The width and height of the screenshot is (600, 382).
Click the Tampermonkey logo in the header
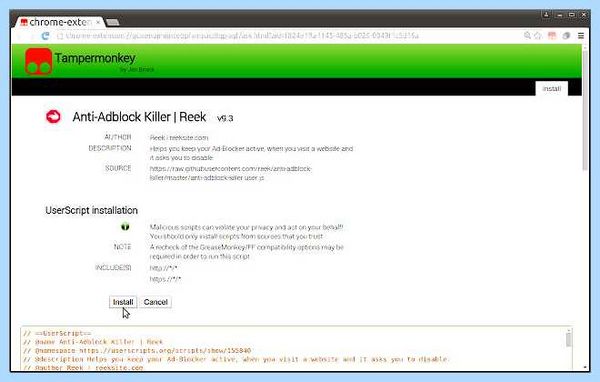pos(38,61)
